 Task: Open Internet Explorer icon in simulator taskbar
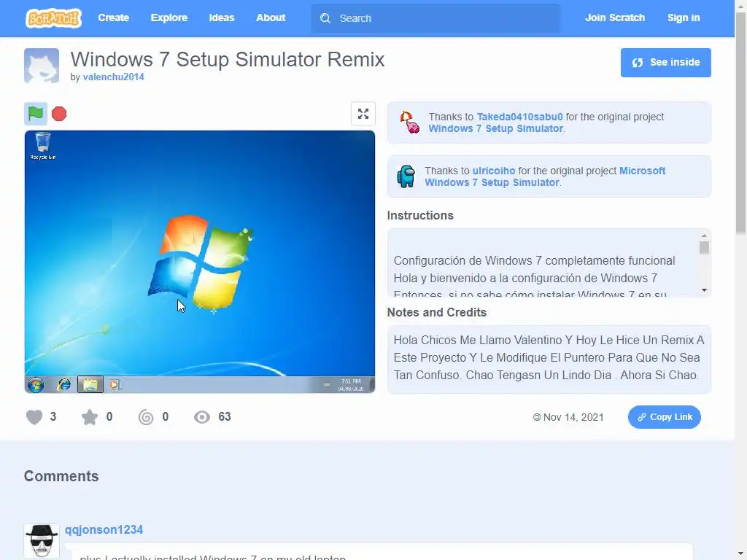coord(64,385)
